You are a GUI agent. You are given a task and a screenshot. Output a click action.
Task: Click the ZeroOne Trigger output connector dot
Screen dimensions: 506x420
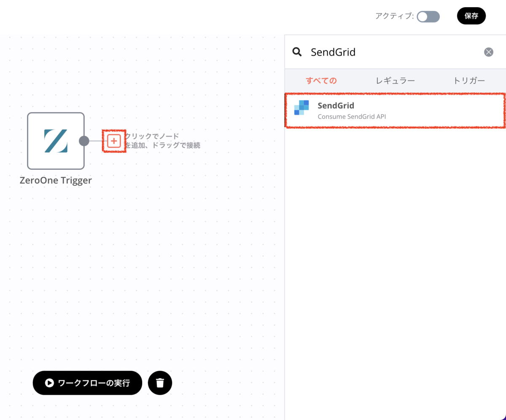[84, 141]
